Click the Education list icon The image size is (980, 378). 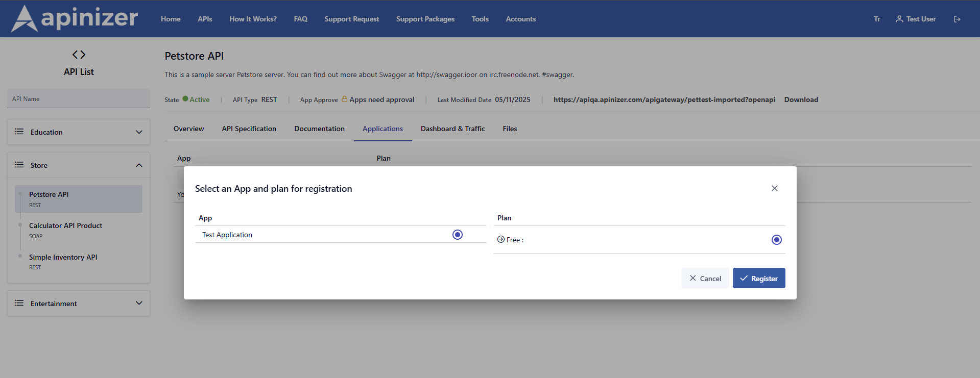tap(19, 132)
